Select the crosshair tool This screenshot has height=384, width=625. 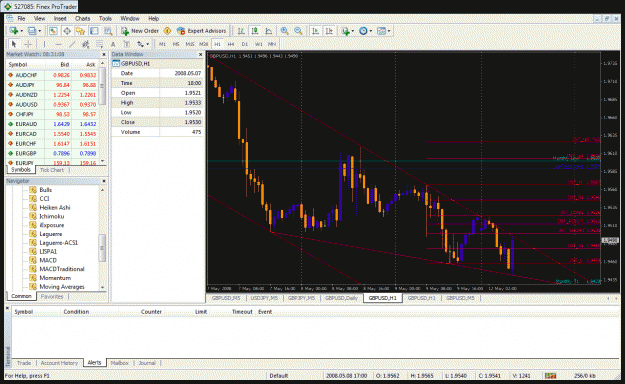[x=28, y=44]
